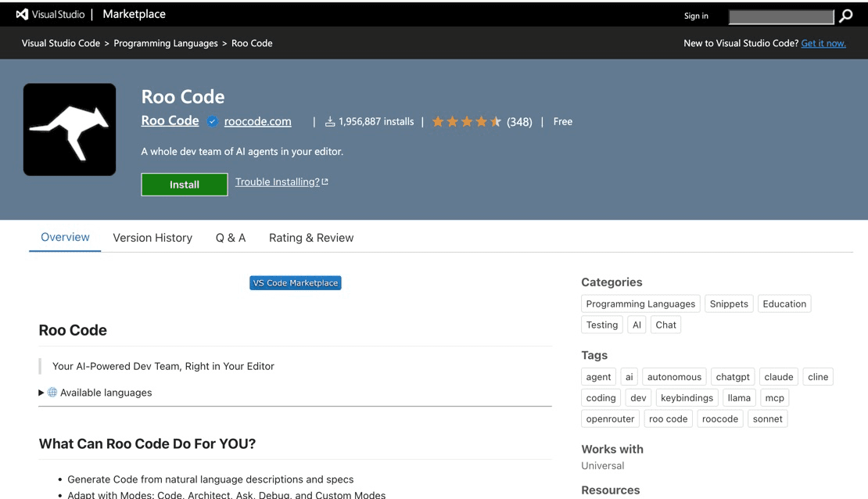Click the star rating icons

[x=467, y=121]
